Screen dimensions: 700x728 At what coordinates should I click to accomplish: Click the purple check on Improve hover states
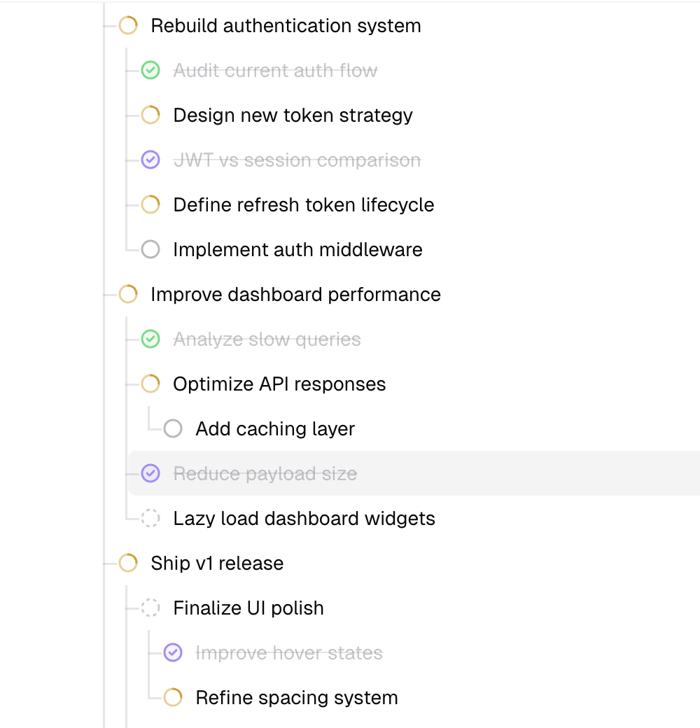pyautogui.click(x=173, y=652)
